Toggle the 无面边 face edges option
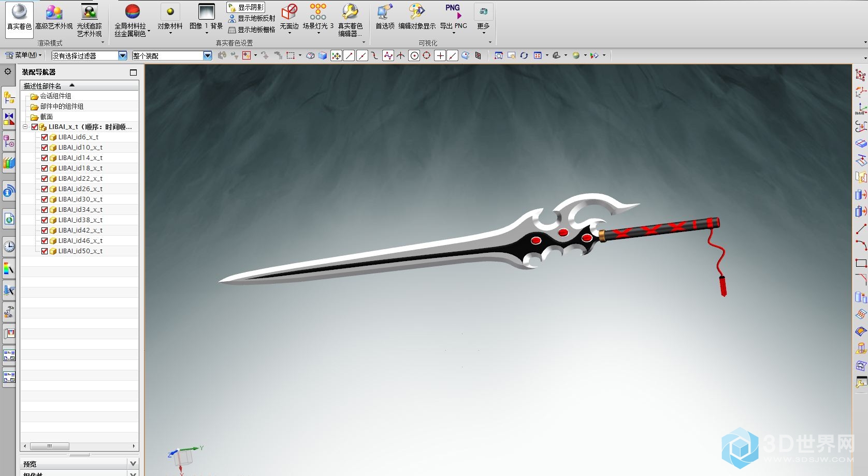 [289, 19]
